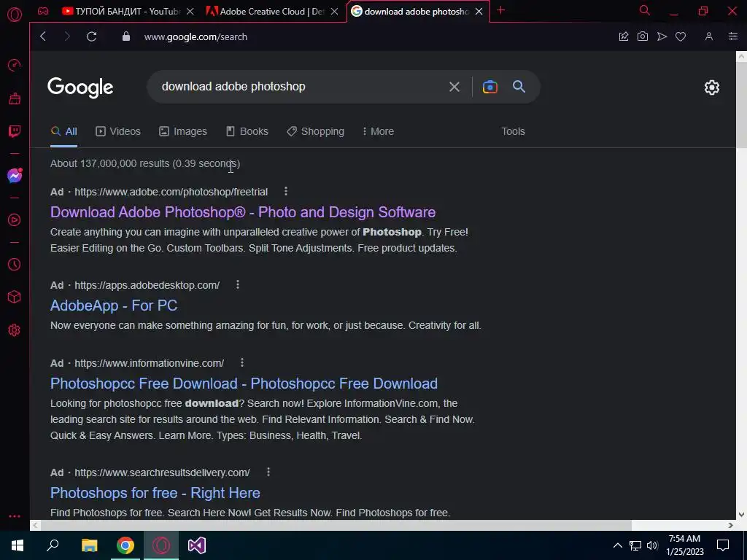This screenshot has height=560, width=747.
Task: Open the Windows notification center
Action: click(x=723, y=545)
